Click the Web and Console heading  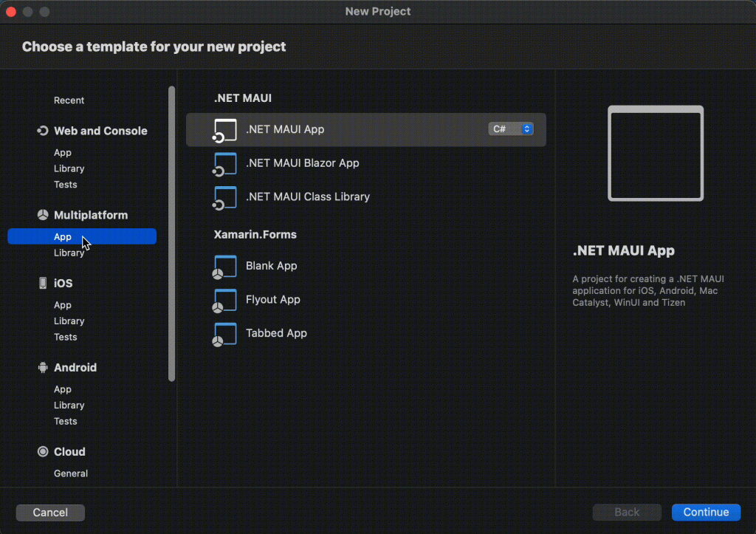pyautogui.click(x=100, y=131)
